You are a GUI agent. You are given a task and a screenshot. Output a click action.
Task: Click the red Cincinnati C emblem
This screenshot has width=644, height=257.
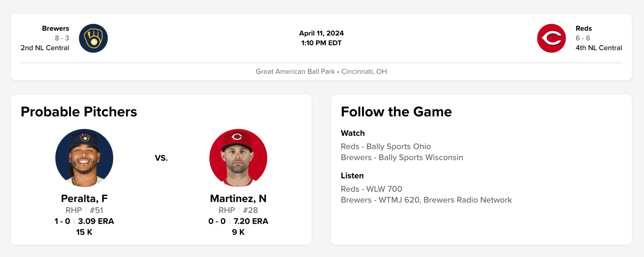[551, 38]
